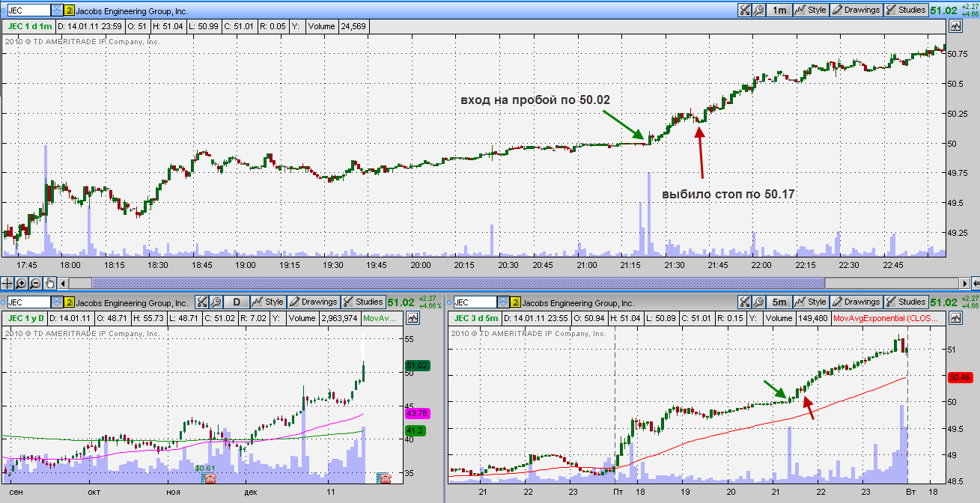The image size is (980, 503).
Task: Click the 50.46 red price bubble
Action: (959, 378)
